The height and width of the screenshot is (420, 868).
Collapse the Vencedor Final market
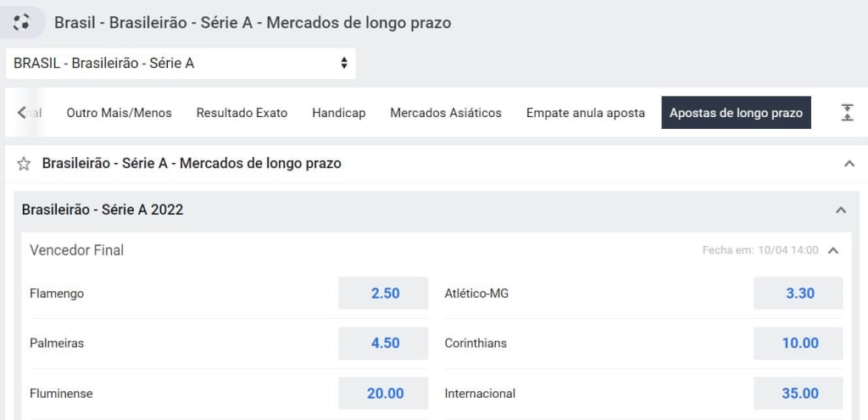tap(833, 250)
